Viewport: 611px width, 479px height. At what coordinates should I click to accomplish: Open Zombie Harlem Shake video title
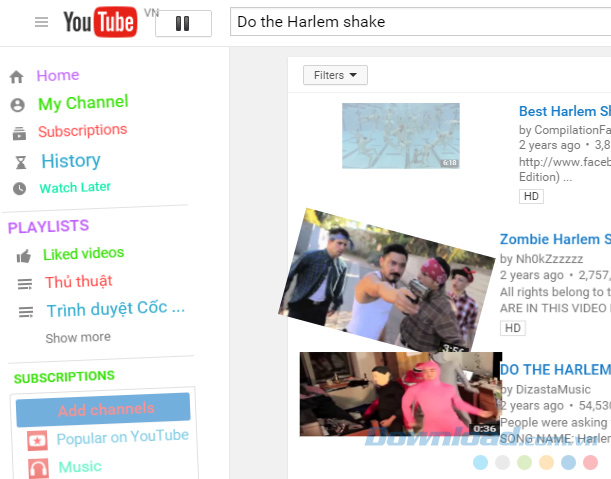pyautogui.click(x=555, y=239)
